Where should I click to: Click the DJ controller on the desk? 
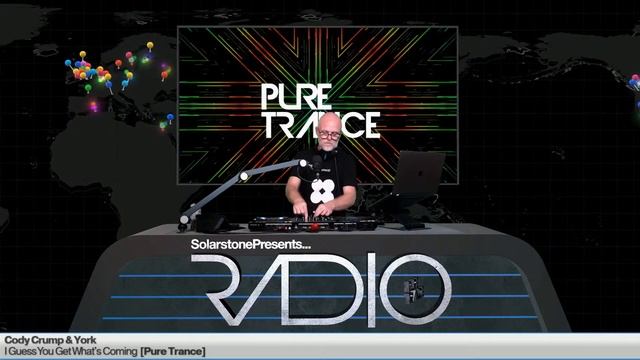tap(313, 224)
